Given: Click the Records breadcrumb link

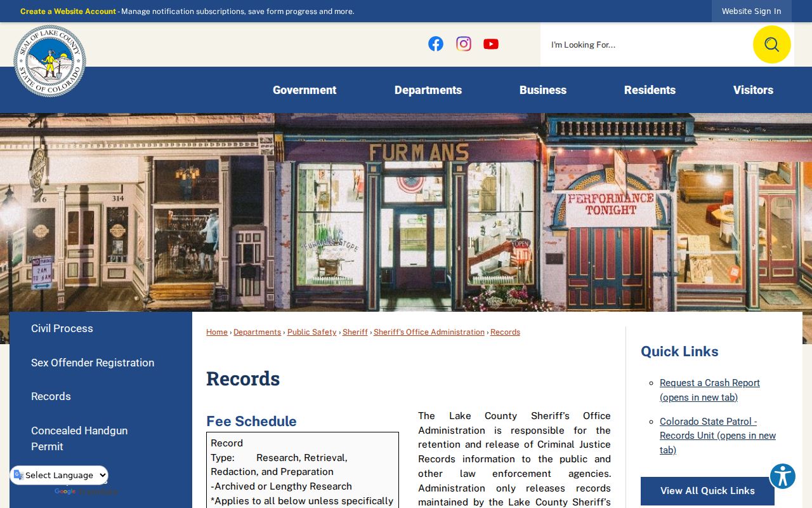Looking at the screenshot, I should (505, 332).
